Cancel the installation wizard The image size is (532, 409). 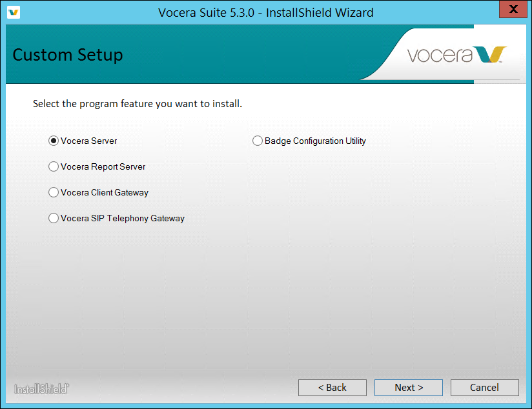(x=484, y=388)
